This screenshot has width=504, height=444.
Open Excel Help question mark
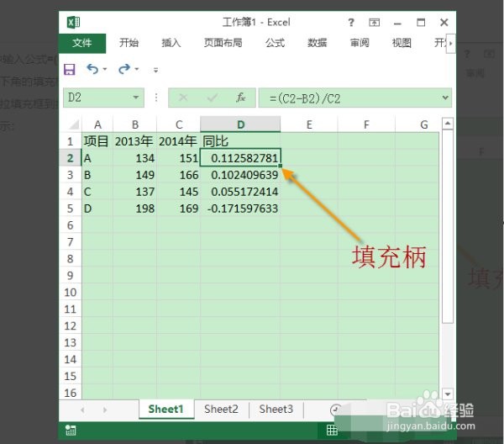point(351,23)
